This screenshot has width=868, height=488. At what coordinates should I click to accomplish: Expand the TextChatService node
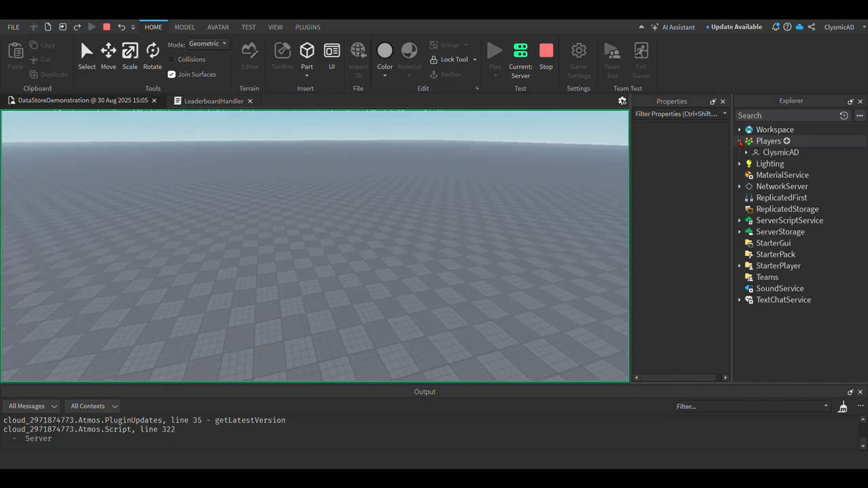pyautogui.click(x=740, y=300)
